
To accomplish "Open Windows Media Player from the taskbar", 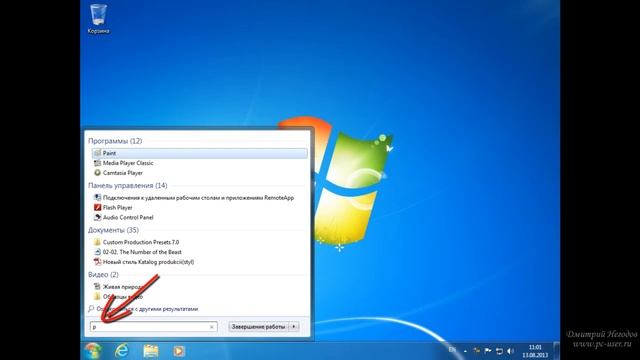I will pyautogui.click(x=179, y=351).
